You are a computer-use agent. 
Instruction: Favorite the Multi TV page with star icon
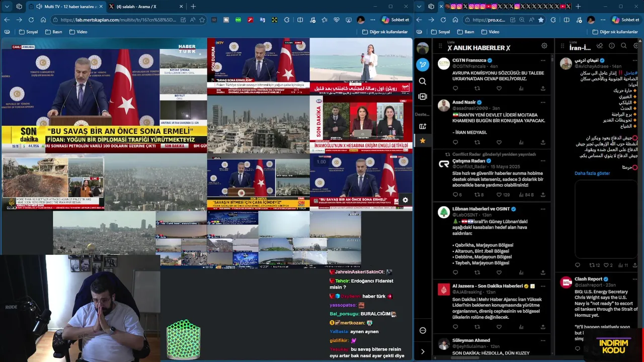pyautogui.click(x=202, y=20)
